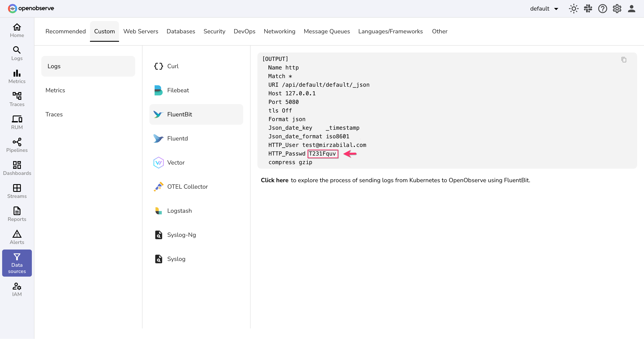The width and height of the screenshot is (644, 339).
Task: Open Traces in left sidebar
Action: pyautogui.click(x=17, y=99)
